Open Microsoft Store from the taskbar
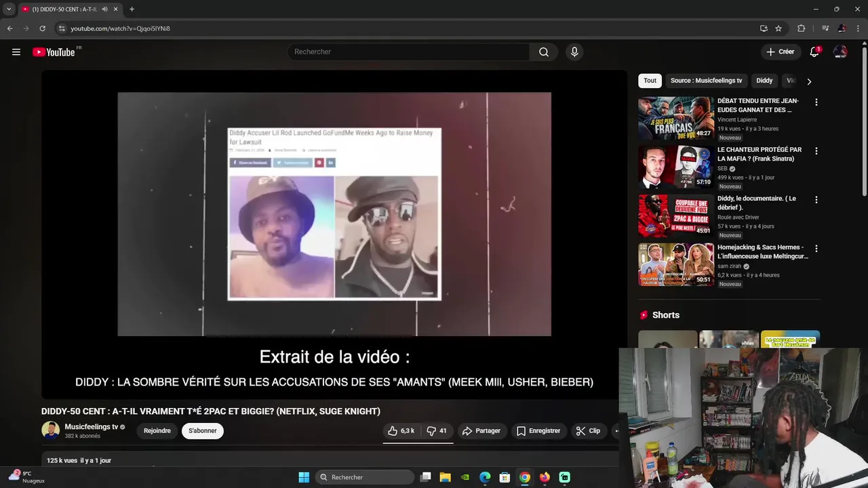The image size is (868, 488). pyautogui.click(x=505, y=477)
